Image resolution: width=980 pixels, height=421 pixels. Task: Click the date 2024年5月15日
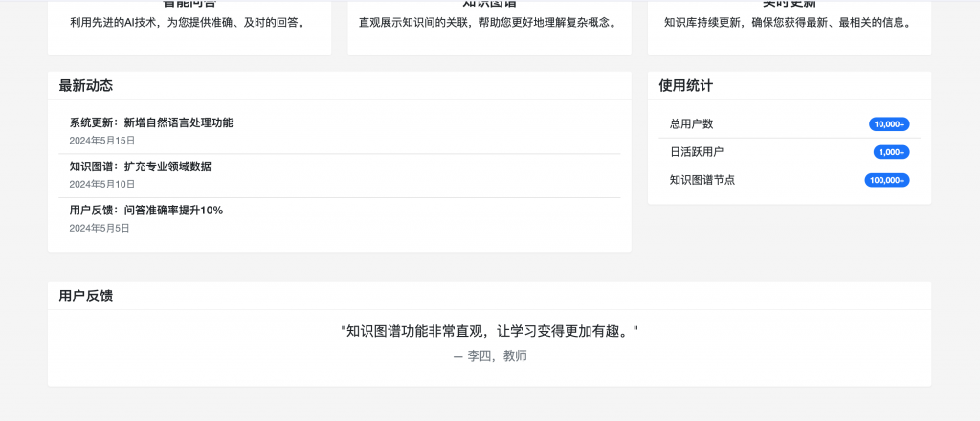click(101, 141)
